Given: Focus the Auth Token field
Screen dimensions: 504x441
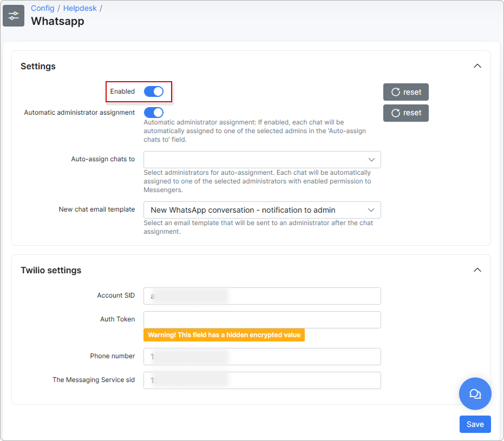Looking at the screenshot, I should (262, 320).
